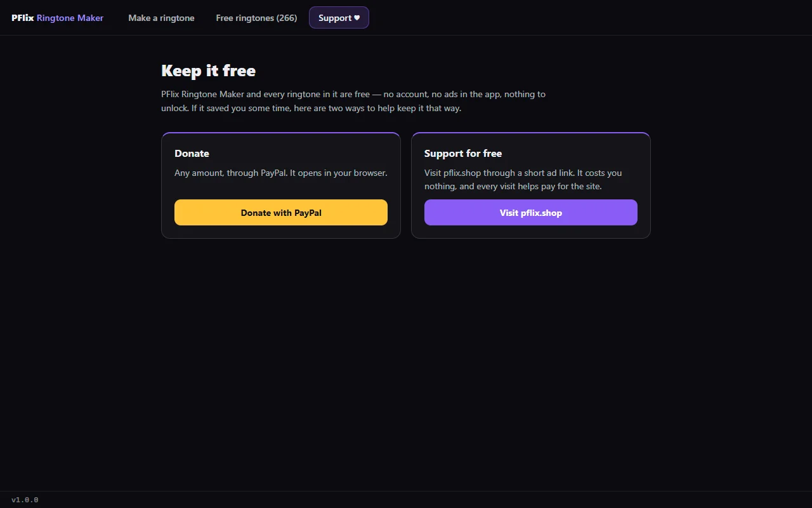
Task: Click the intro paragraph about no ads
Action: (x=353, y=101)
